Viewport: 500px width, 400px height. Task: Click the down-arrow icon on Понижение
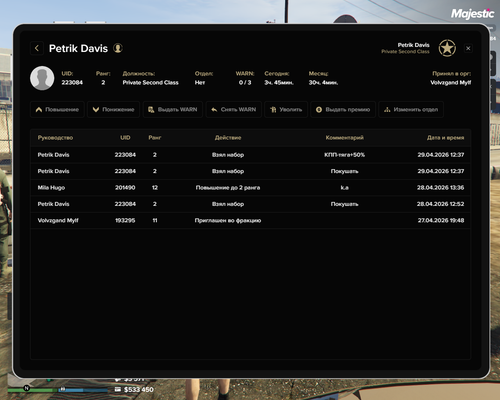tap(96, 110)
